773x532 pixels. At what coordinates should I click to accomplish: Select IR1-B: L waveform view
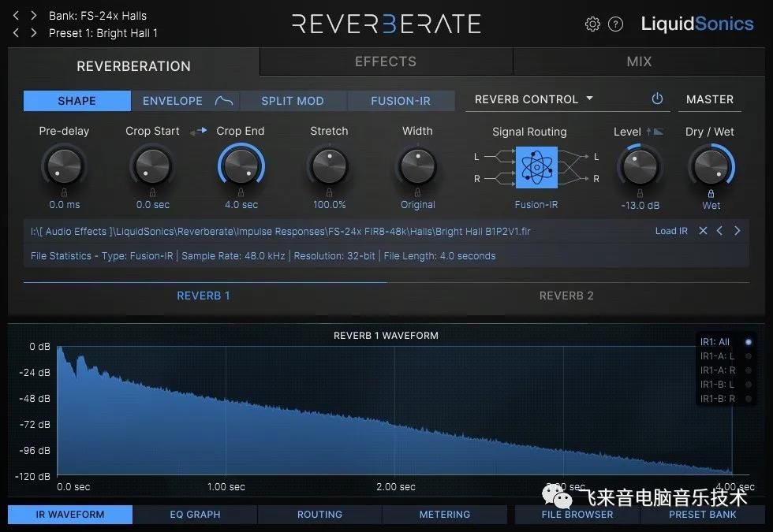pyautogui.click(x=726, y=385)
